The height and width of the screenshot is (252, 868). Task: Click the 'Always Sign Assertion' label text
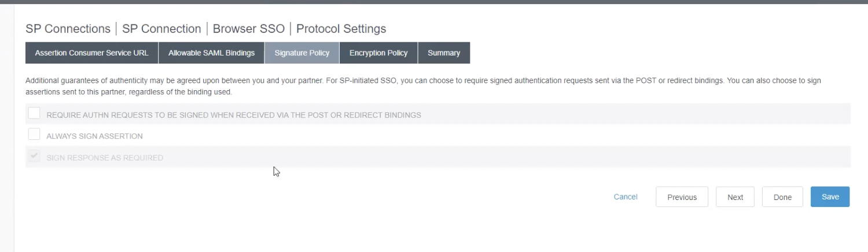coord(94,136)
